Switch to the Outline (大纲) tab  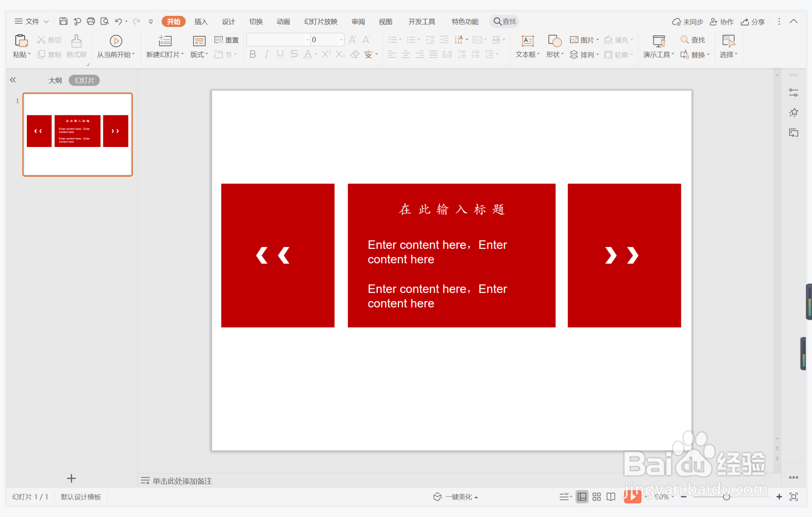[55, 80]
